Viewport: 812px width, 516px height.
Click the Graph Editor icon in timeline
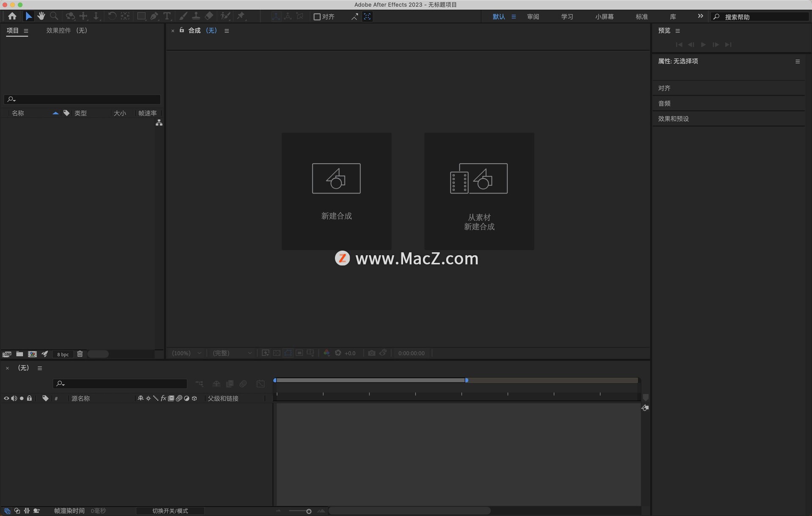[261, 384]
